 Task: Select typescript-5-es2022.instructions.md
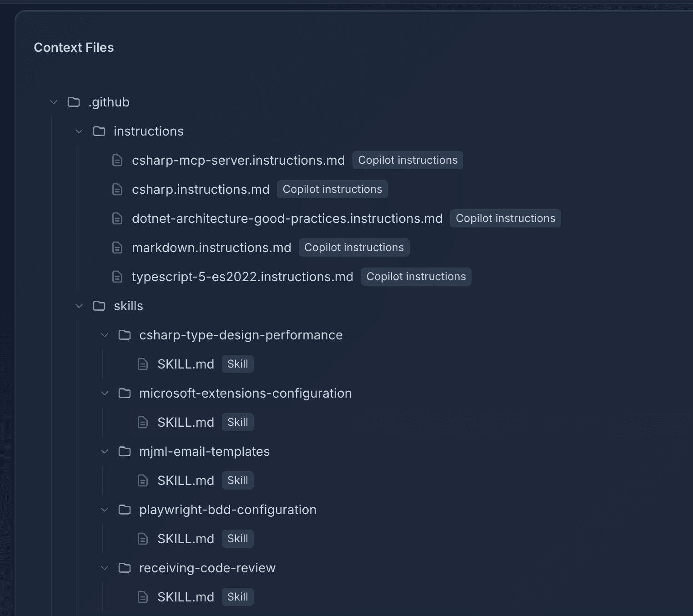coord(242,277)
